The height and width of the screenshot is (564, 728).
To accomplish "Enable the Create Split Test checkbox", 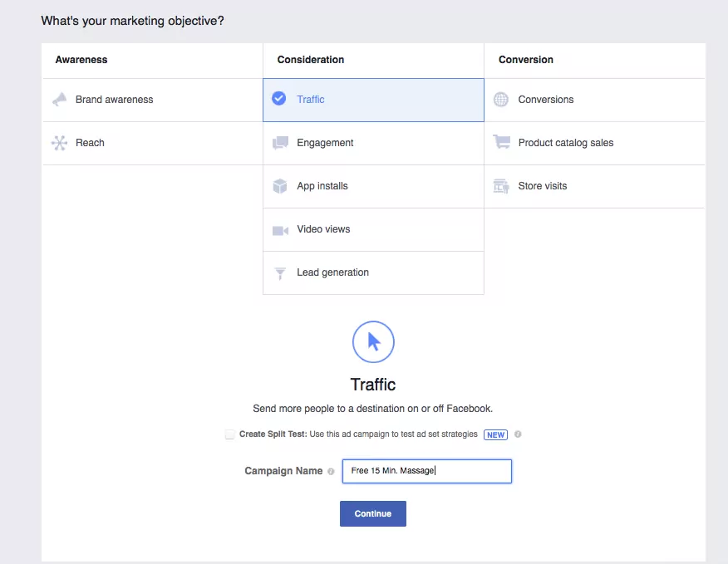I will [230, 434].
